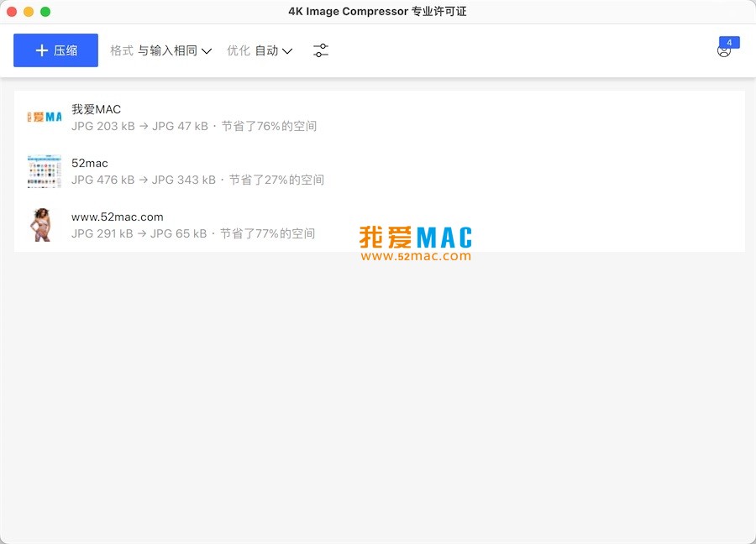The width and height of the screenshot is (756, 544).
Task: Click the file name 52mac
Action: click(x=90, y=164)
